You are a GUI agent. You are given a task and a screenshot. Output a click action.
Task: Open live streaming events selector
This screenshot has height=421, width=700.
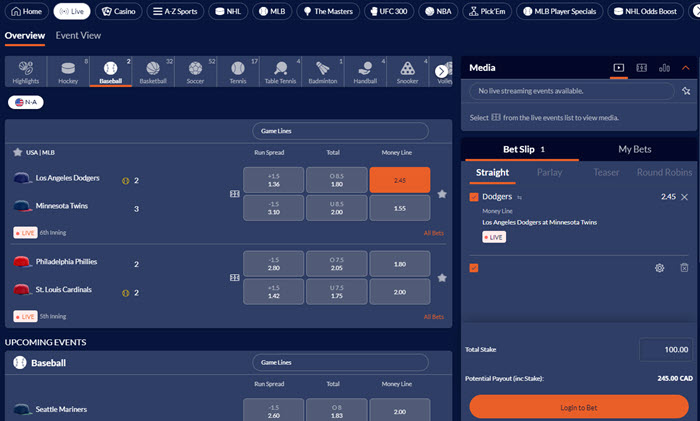572,91
